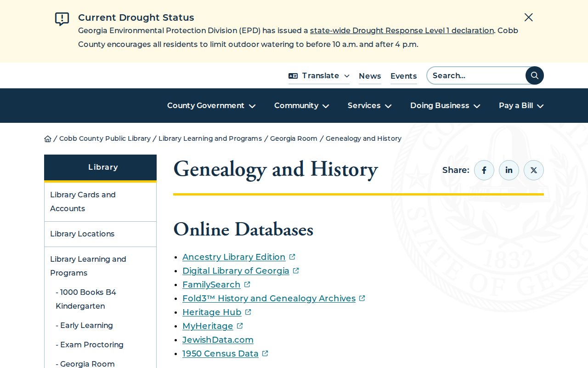
Task: Click the Current Drought Status heading
Action: [x=136, y=17]
